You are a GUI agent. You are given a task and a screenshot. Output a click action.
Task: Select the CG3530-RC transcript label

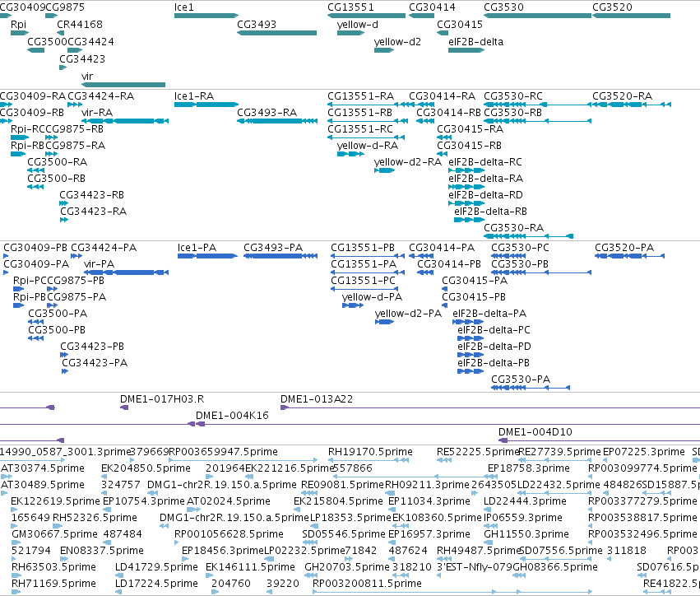click(513, 96)
